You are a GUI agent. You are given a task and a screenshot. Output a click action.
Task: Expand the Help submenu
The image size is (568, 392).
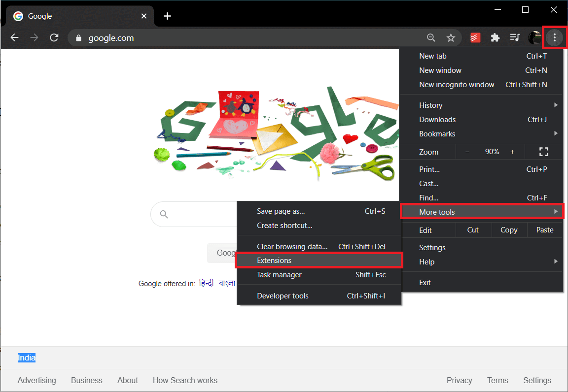click(x=426, y=261)
